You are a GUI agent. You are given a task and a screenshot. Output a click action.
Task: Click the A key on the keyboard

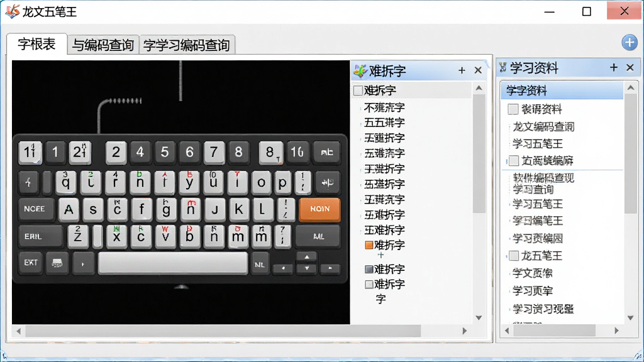[x=69, y=209]
